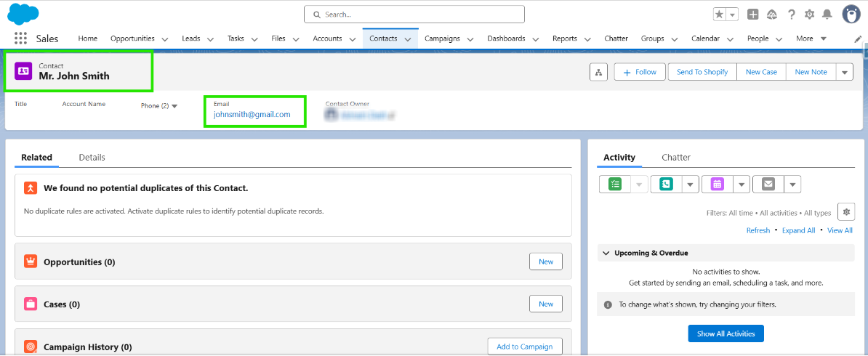Click the email envelope activity icon
868x356 pixels.
click(x=768, y=185)
